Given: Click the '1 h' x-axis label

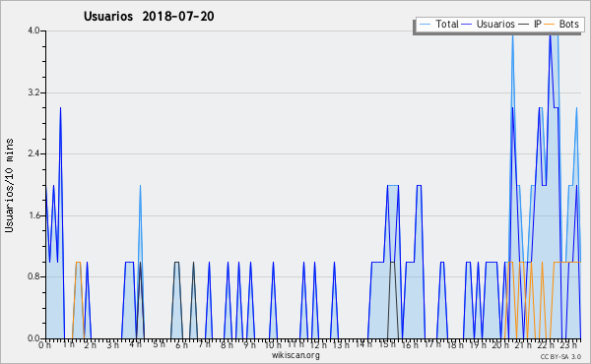Looking at the screenshot, I should point(69,343).
